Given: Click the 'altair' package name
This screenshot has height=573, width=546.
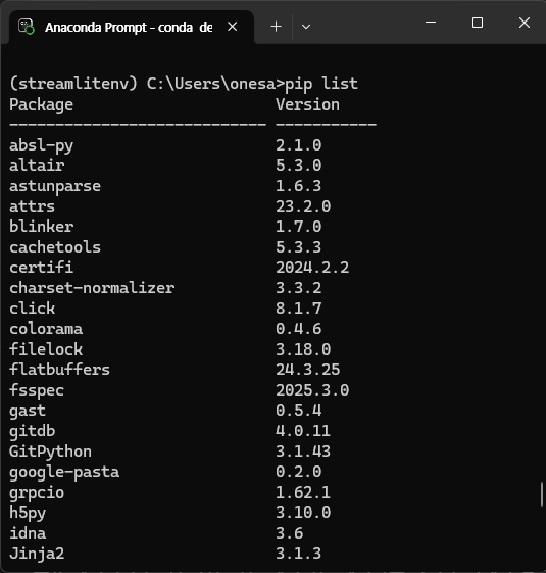Looking at the screenshot, I should coord(37,166).
